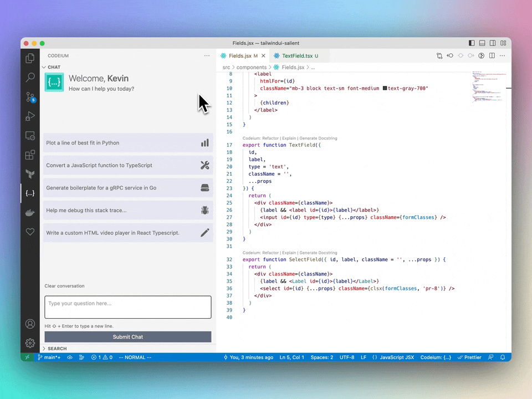Open the Docker panel in activity bar
The image size is (532, 399).
click(x=30, y=213)
